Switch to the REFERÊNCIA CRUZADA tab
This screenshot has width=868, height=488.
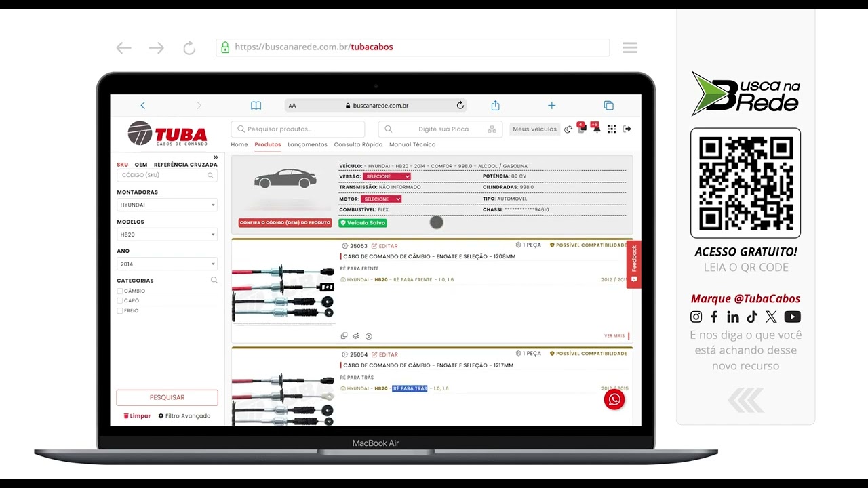(x=186, y=165)
